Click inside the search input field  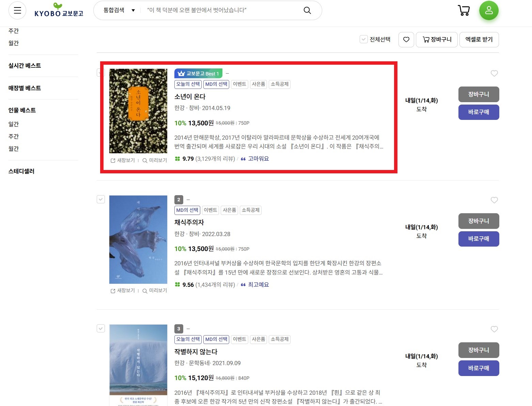click(x=221, y=10)
